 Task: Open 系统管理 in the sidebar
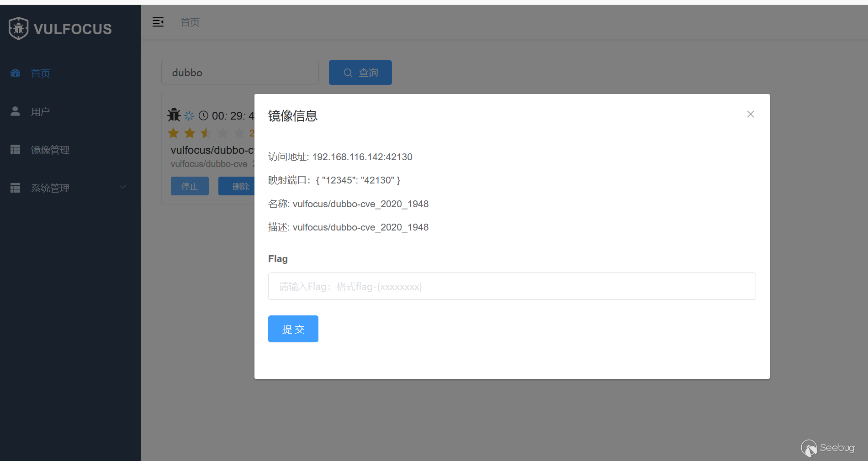pos(70,188)
